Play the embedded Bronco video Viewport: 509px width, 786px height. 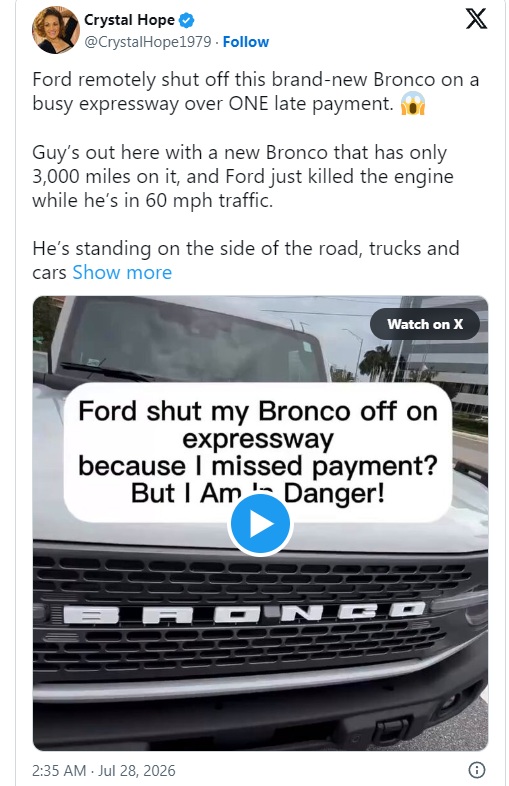260,524
